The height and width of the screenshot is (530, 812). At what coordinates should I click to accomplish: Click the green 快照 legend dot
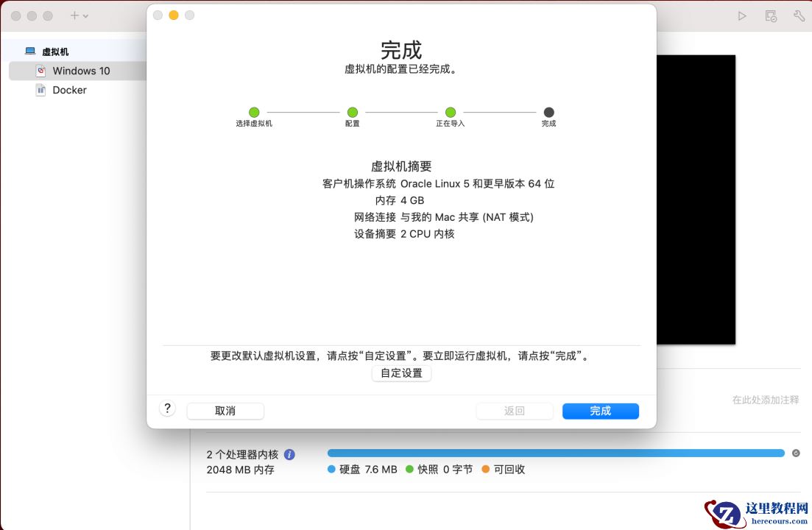(409, 469)
